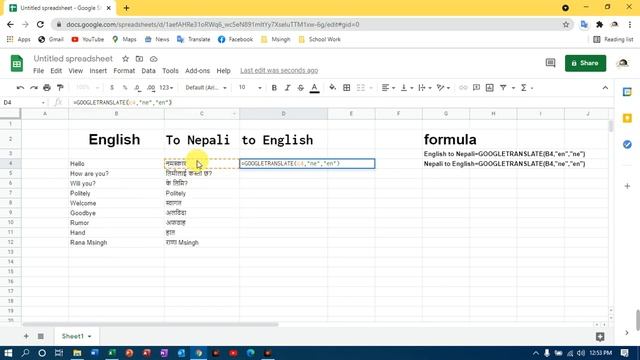
Task: Open text rotation dropdown
Action: click(443, 88)
